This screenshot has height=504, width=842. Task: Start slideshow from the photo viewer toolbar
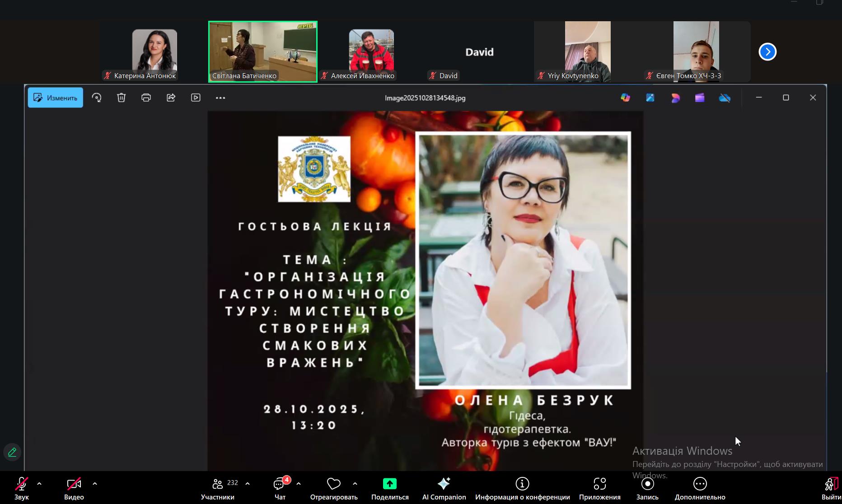tap(196, 98)
